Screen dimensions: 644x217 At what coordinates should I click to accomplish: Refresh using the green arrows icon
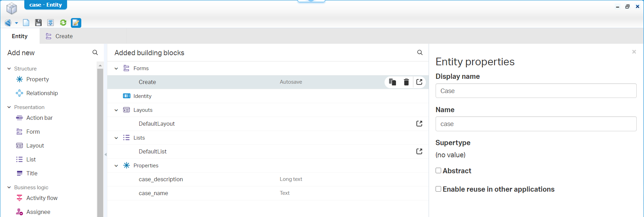coord(63,23)
